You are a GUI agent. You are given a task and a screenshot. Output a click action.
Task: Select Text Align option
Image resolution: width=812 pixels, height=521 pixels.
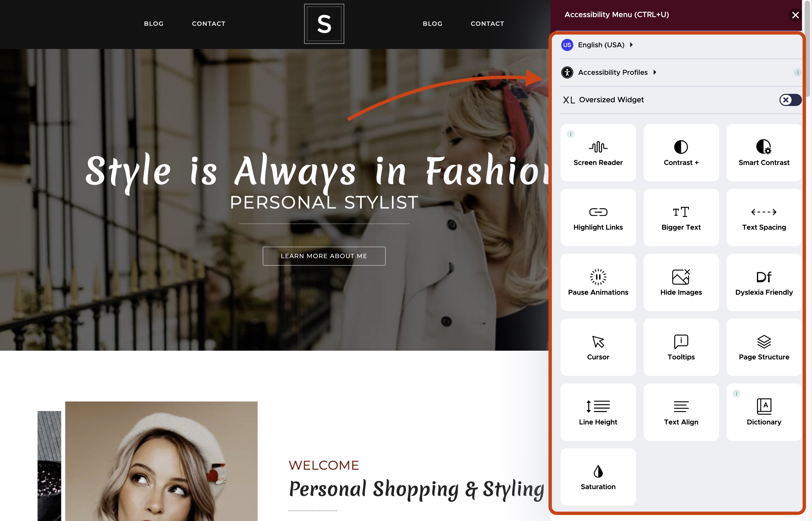[681, 412]
